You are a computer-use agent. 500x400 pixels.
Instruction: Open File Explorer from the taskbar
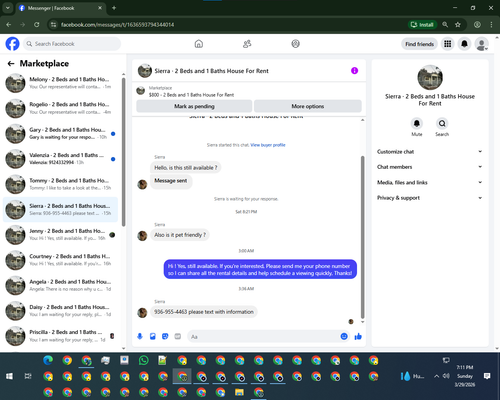tap(239, 392)
